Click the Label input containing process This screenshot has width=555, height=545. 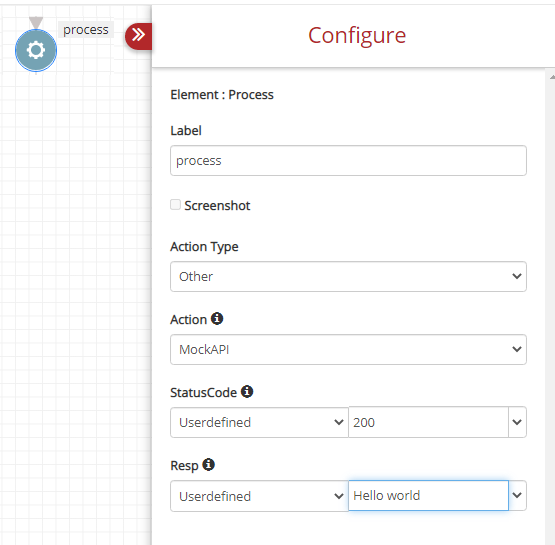click(348, 161)
